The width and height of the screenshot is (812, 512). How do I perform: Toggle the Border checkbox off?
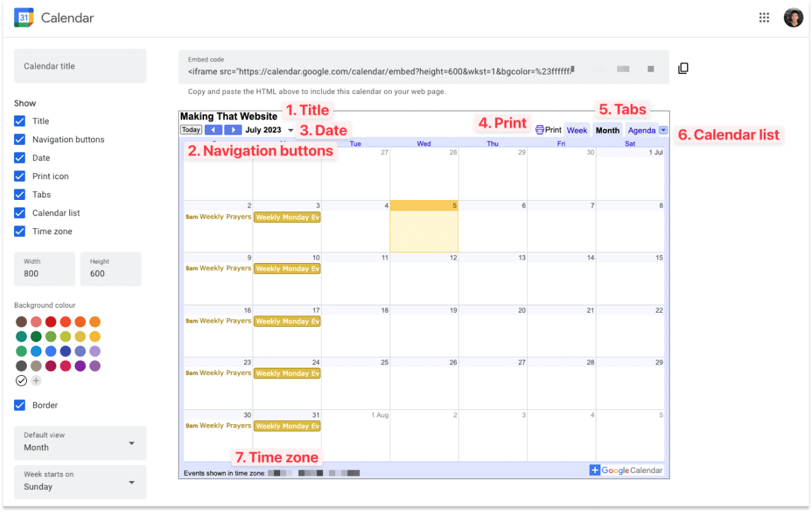(x=19, y=405)
